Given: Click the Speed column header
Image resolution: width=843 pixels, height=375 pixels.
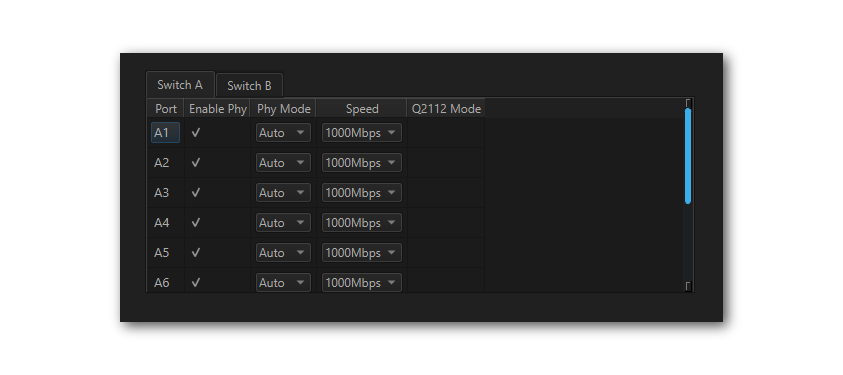Looking at the screenshot, I should tap(362, 109).
